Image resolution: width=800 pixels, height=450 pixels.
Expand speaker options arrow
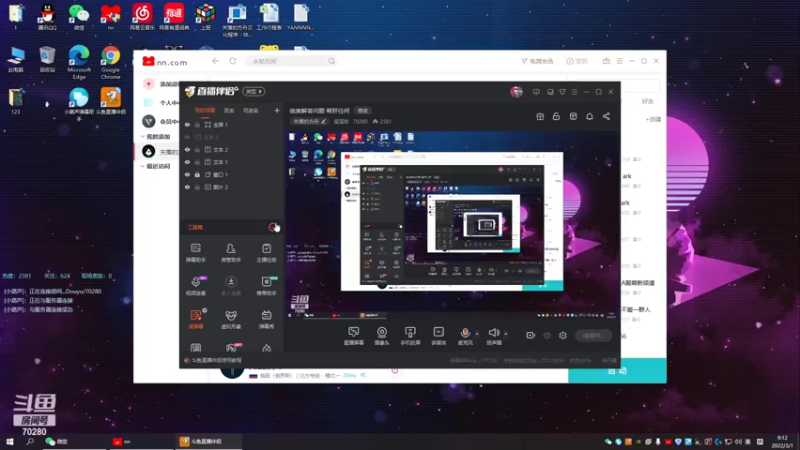pos(506,334)
